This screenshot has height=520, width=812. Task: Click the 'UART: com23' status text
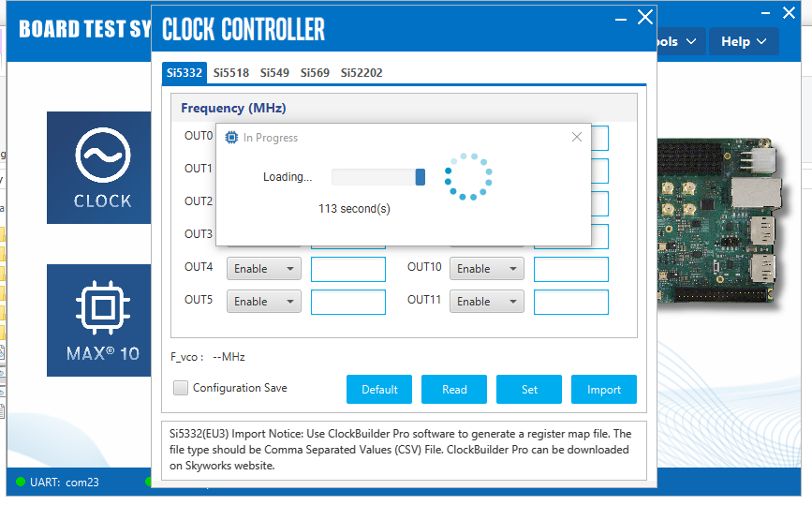[65, 483]
